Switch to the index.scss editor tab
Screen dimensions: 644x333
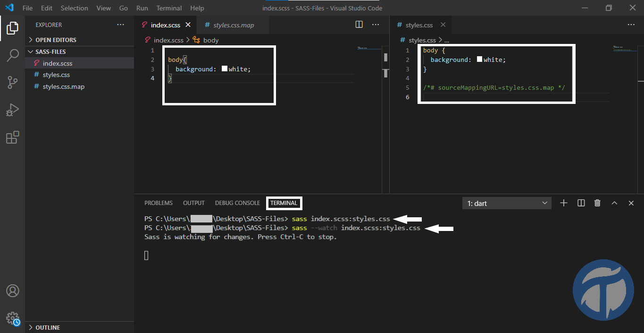point(165,25)
